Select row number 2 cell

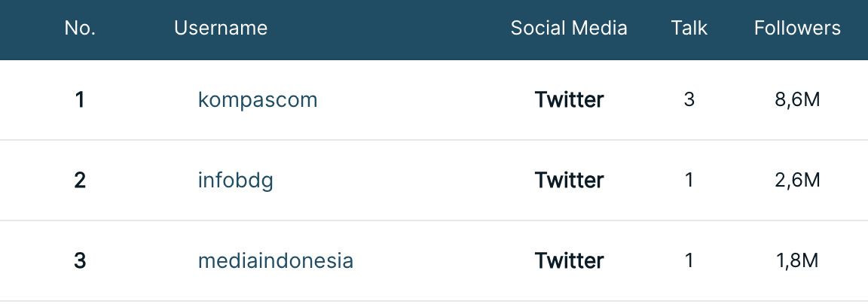(80, 180)
